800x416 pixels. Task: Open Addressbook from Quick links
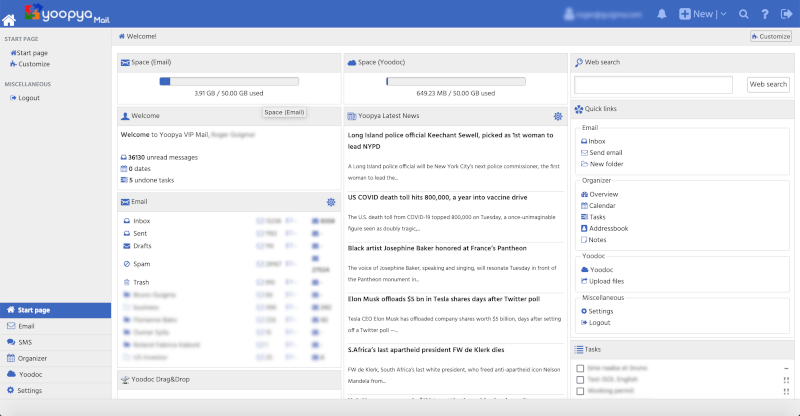click(608, 228)
